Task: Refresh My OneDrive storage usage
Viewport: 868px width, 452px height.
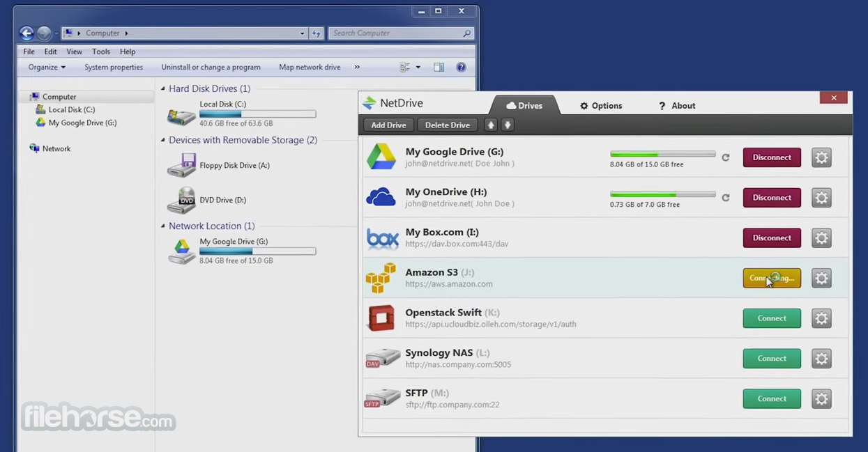Action: pyautogui.click(x=726, y=198)
